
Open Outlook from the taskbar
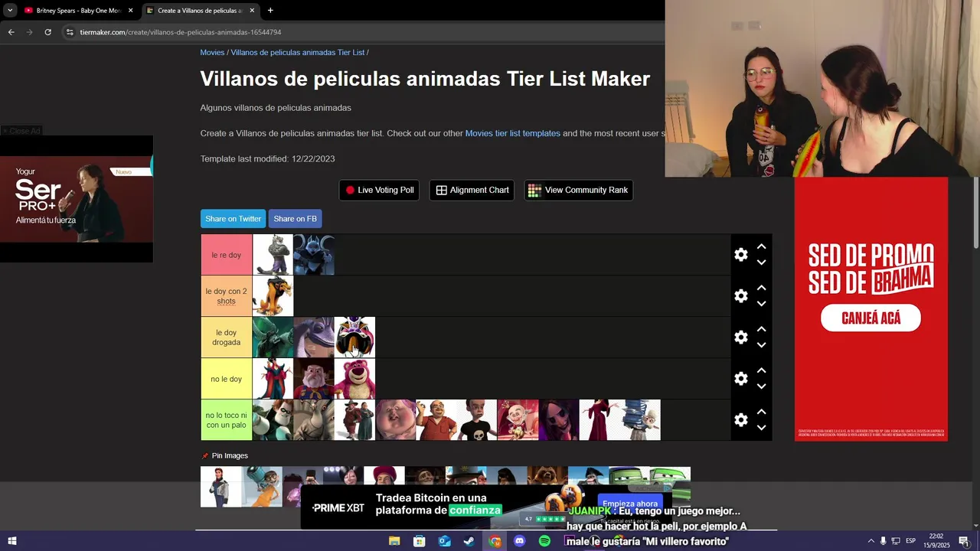point(444,541)
